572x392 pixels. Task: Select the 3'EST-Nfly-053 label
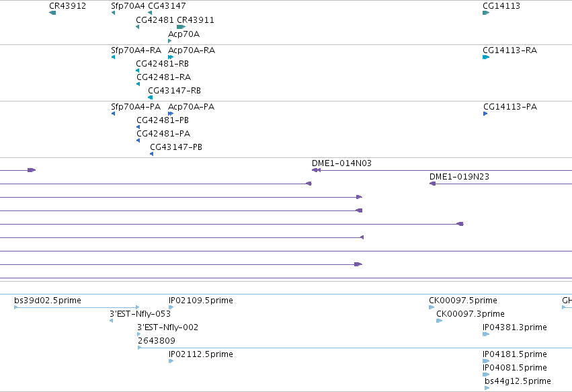click(140, 314)
